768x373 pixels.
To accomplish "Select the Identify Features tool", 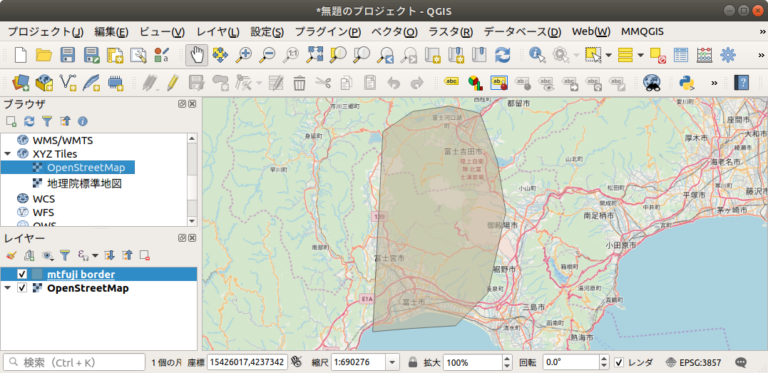I will (537, 54).
